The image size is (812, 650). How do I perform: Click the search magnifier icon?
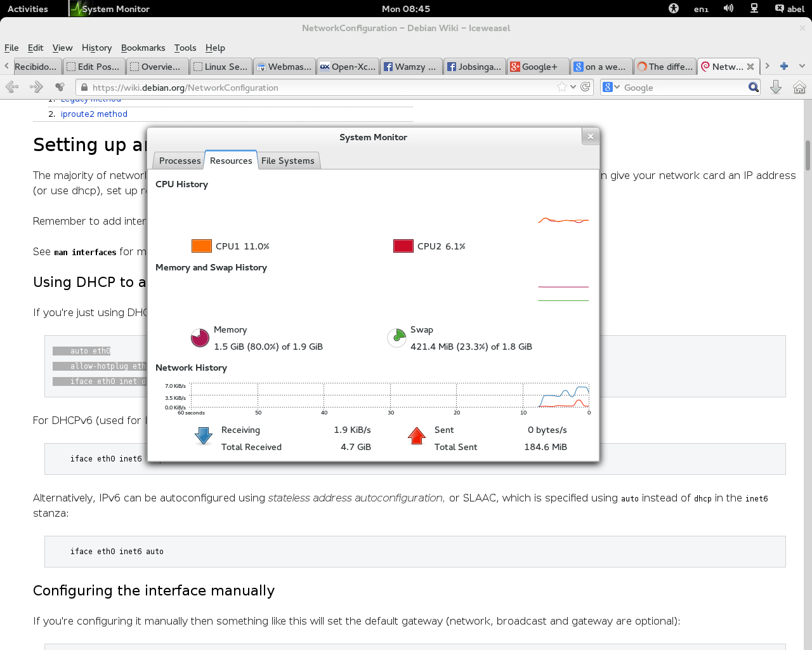(x=753, y=88)
